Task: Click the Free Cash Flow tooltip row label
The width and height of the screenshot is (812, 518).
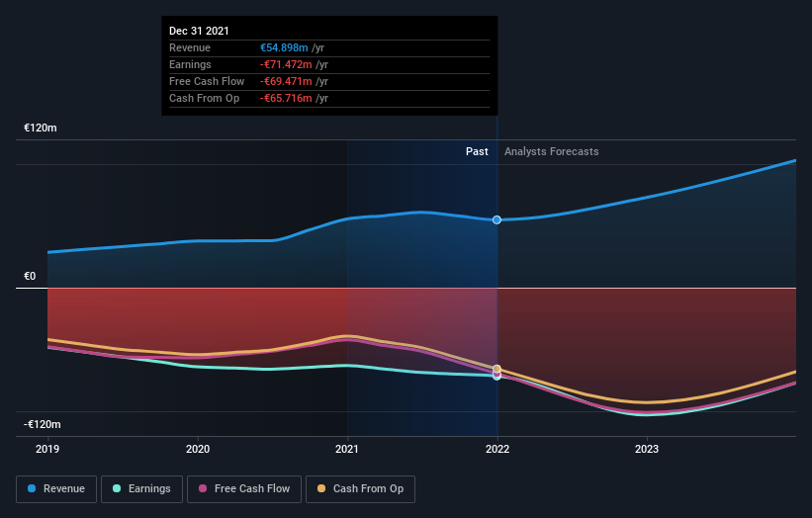Action: point(207,81)
